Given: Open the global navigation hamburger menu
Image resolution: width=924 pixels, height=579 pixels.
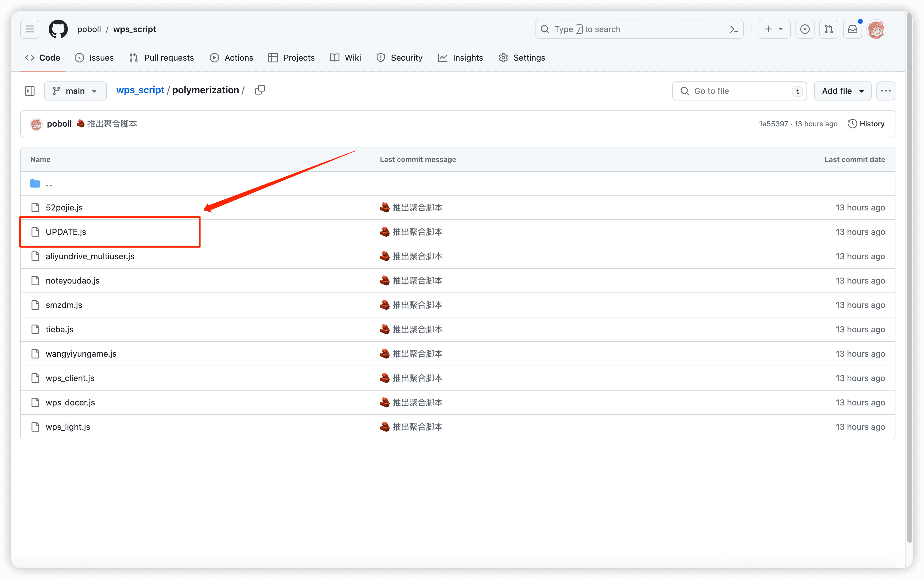Looking at the screenshot, I should pos(29,29).
